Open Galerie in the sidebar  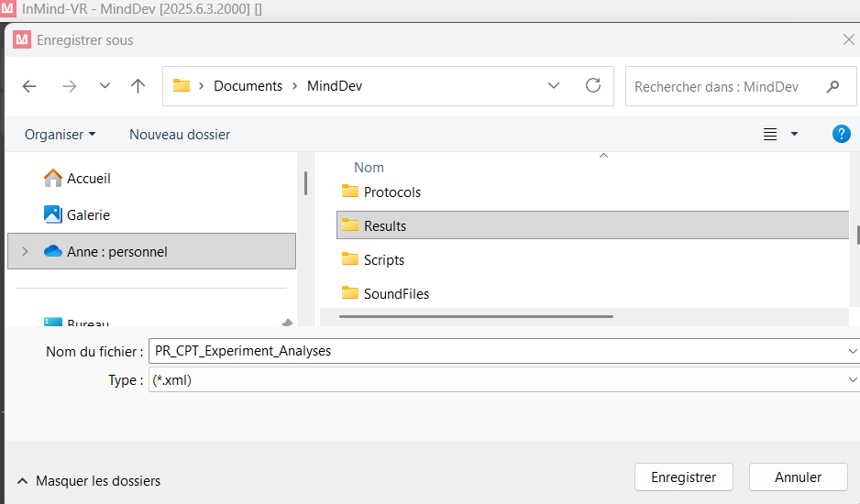(88, 214)
